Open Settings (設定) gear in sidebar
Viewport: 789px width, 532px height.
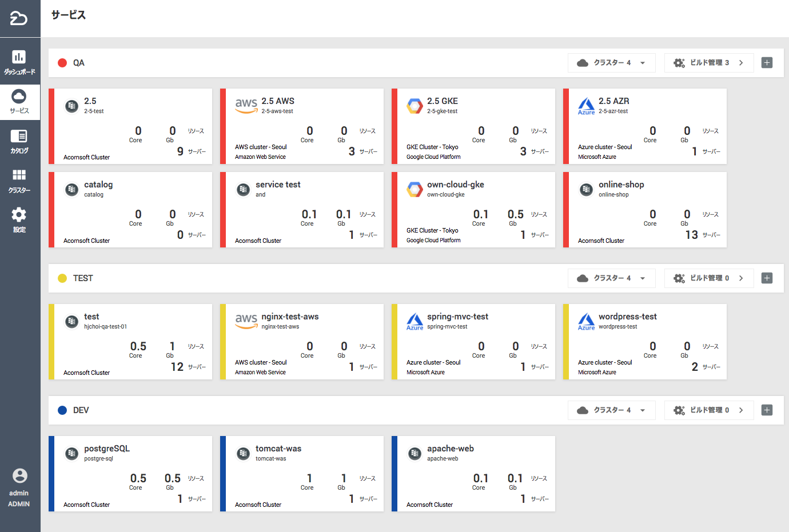(x=19, y=220)
